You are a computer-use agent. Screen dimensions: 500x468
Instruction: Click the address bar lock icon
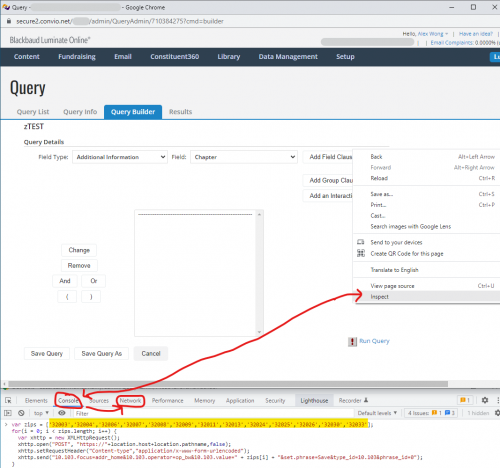(9, 21)
